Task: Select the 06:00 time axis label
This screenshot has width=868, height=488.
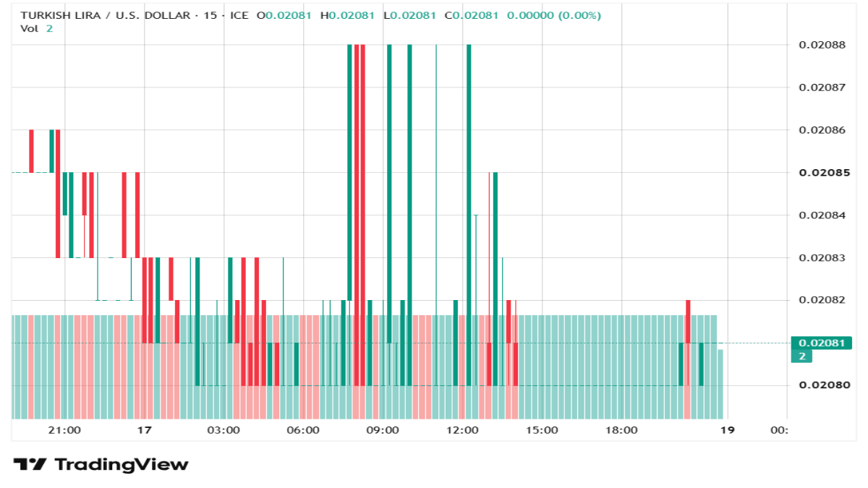Action: [x=303, y=430]
